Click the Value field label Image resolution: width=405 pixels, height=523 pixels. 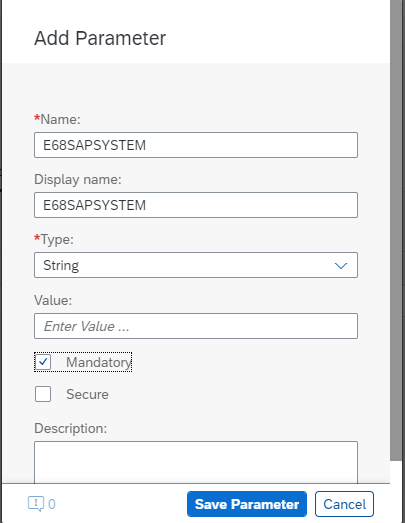(53, 300)
